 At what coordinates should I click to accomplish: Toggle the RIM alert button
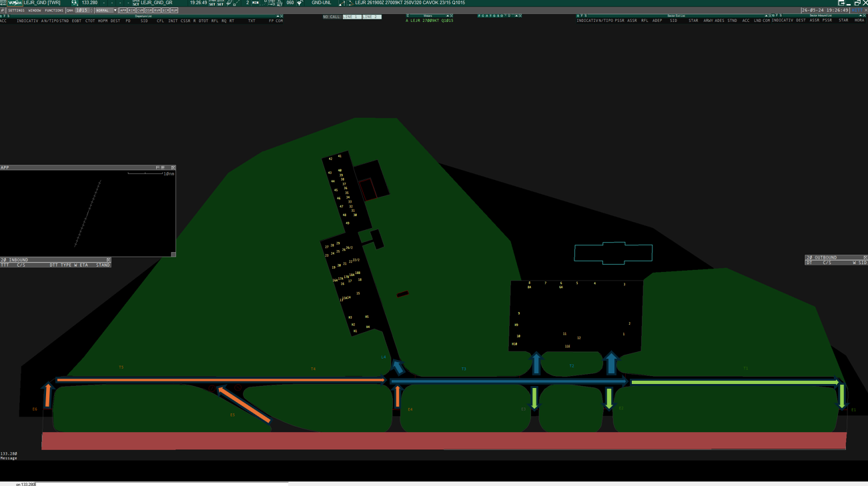click(x=131, y=11)
